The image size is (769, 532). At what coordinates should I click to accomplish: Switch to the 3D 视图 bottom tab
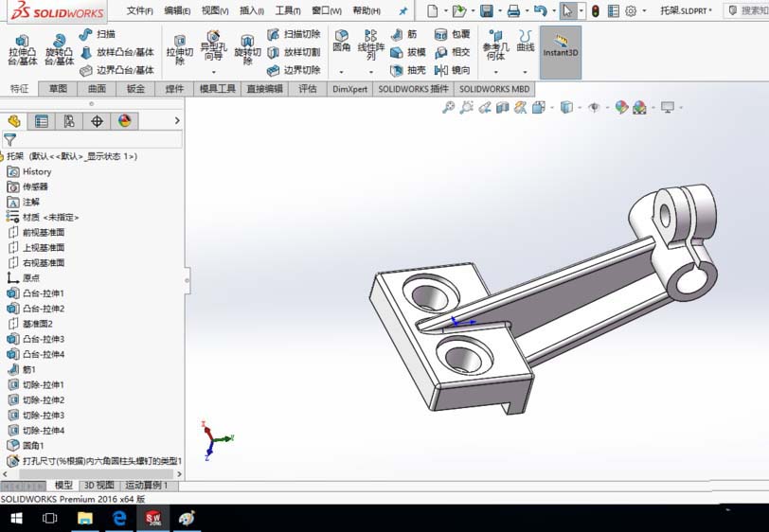point(99,485)
